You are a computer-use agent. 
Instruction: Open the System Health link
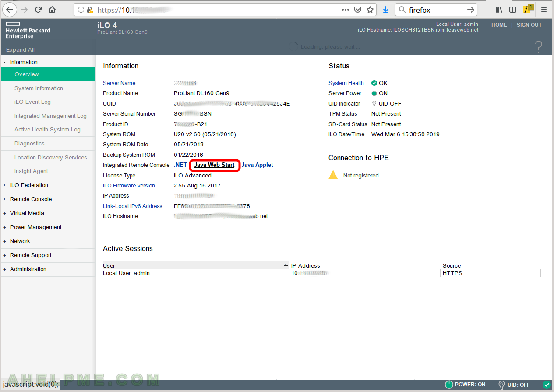346,83
